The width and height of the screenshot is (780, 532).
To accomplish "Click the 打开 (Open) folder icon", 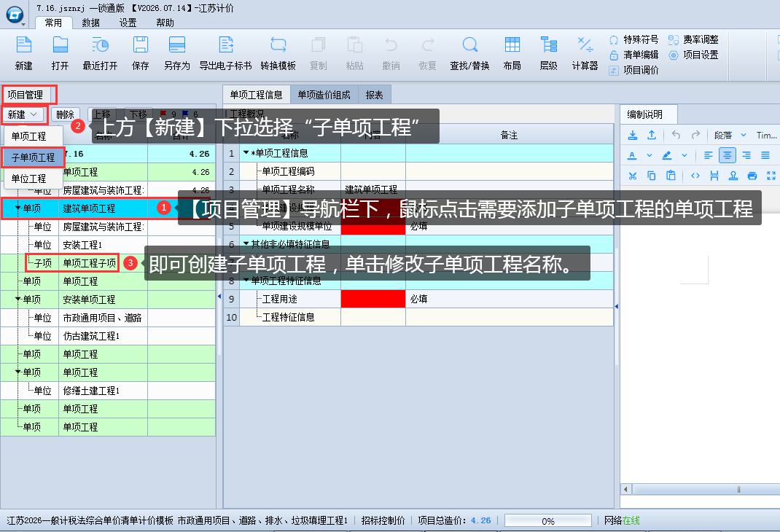I will (x=60, y=45).
